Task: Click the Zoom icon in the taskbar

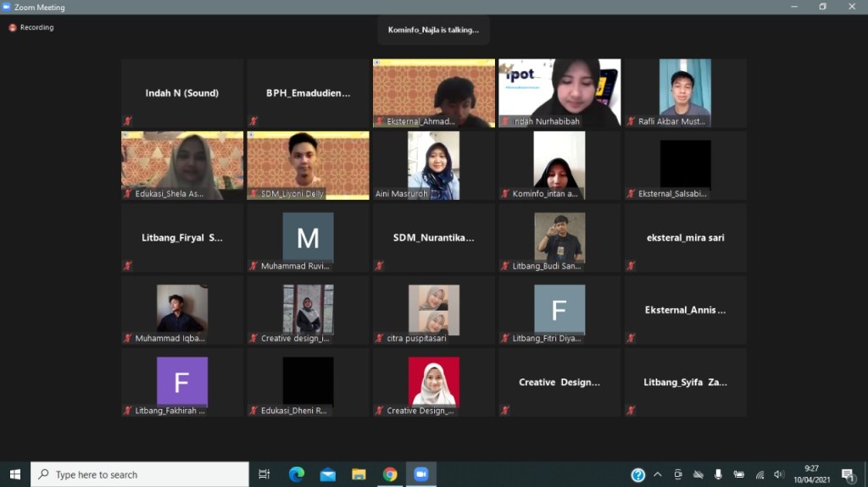Action: point(421,474)
